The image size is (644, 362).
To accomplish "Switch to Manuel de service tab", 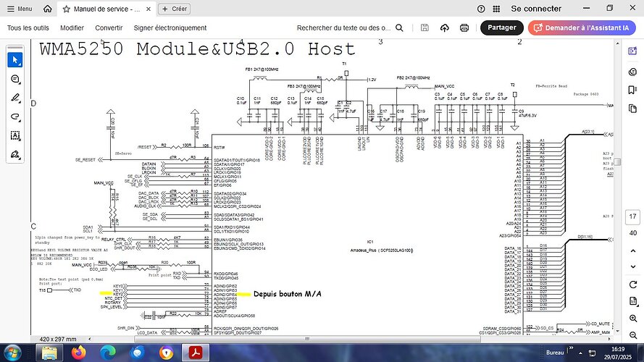I will [106, 9].
